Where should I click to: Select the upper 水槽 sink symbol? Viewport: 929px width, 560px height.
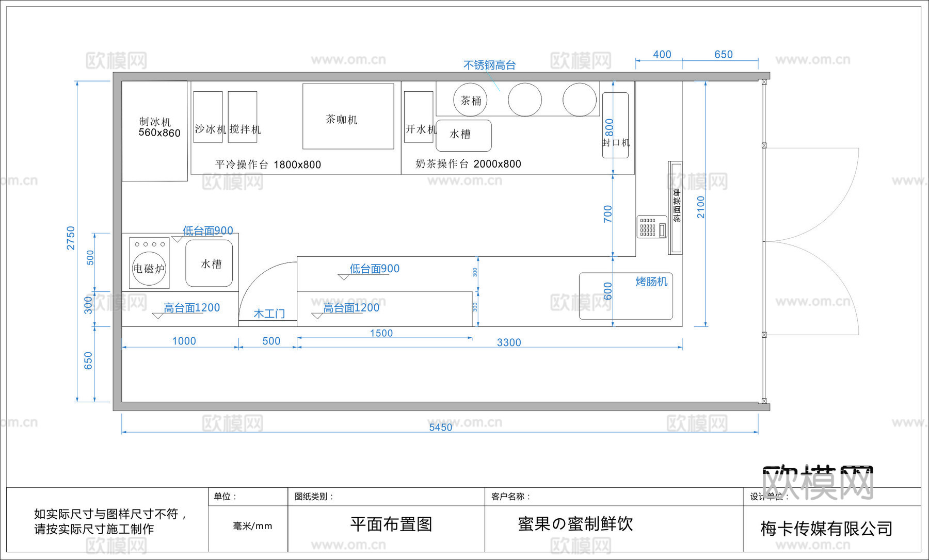pos(462,135)
